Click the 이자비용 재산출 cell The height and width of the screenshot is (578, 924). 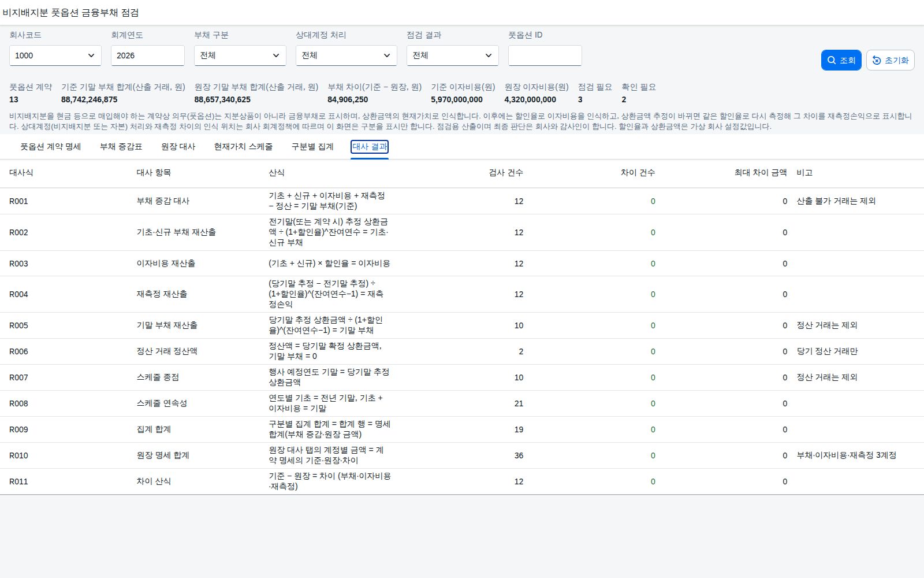(x=166, y=264)
